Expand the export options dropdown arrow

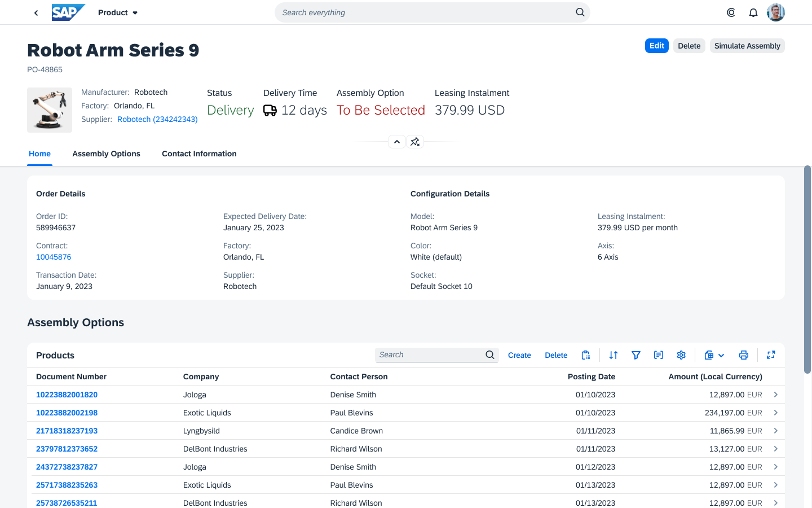pos(721,356)
